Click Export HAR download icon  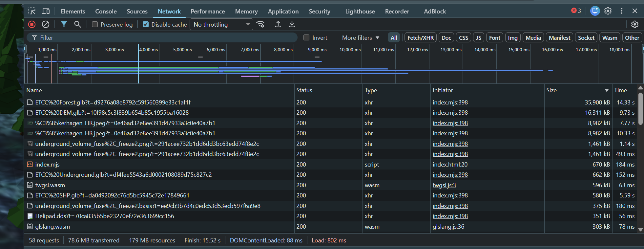click(292, 24)
